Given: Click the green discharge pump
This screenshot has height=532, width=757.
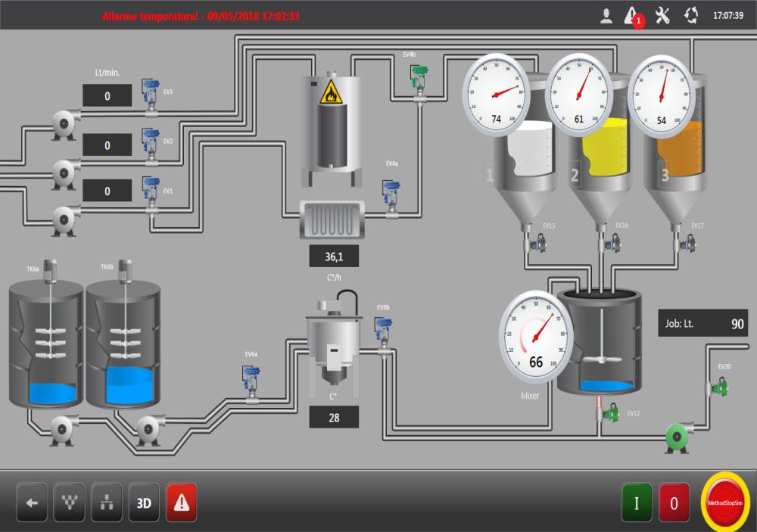Looking at the screenshot, I should (678, 437).
